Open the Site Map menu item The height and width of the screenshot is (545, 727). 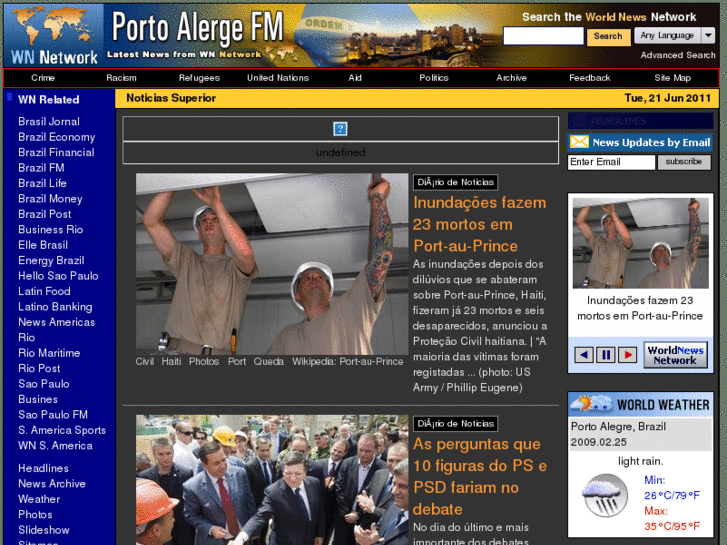tap(672, 77)
